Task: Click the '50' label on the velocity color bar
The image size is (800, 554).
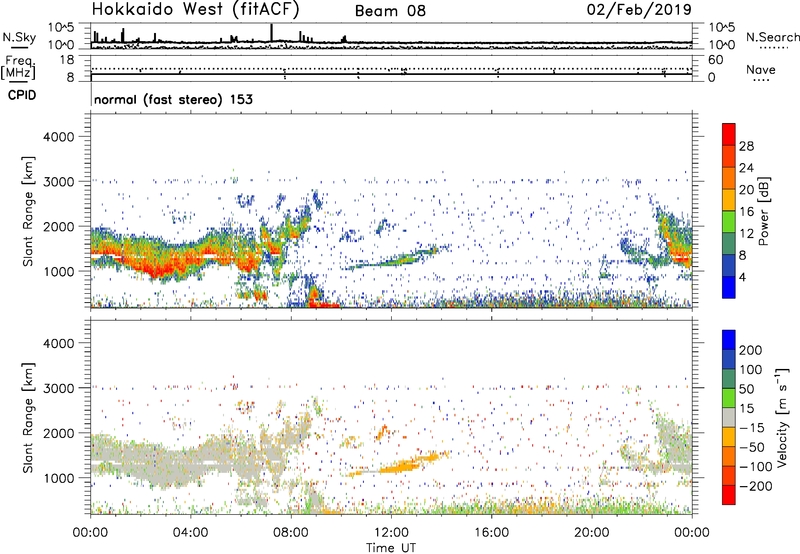Action: tap(746, 389)
